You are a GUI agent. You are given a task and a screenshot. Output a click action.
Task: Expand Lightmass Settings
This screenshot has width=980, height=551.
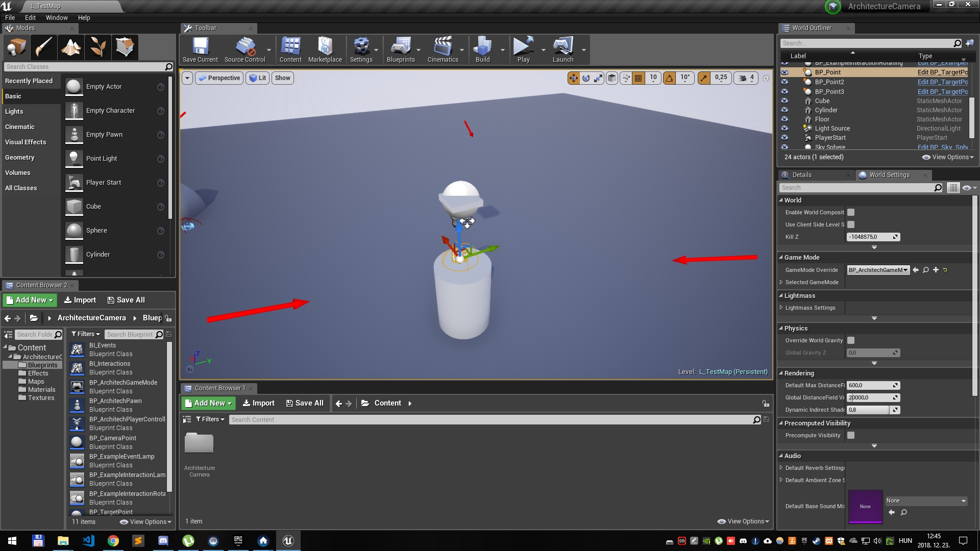(x=782, y=308)
